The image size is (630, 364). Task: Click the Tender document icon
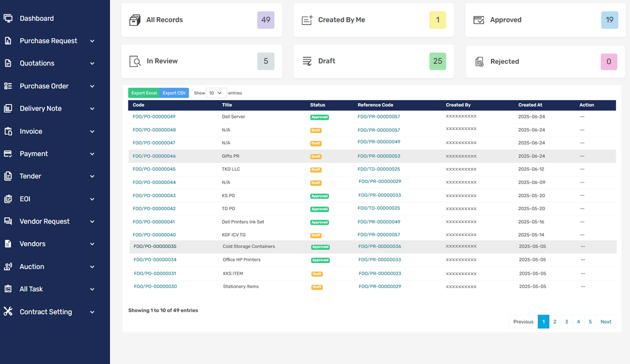coord(8,176)
